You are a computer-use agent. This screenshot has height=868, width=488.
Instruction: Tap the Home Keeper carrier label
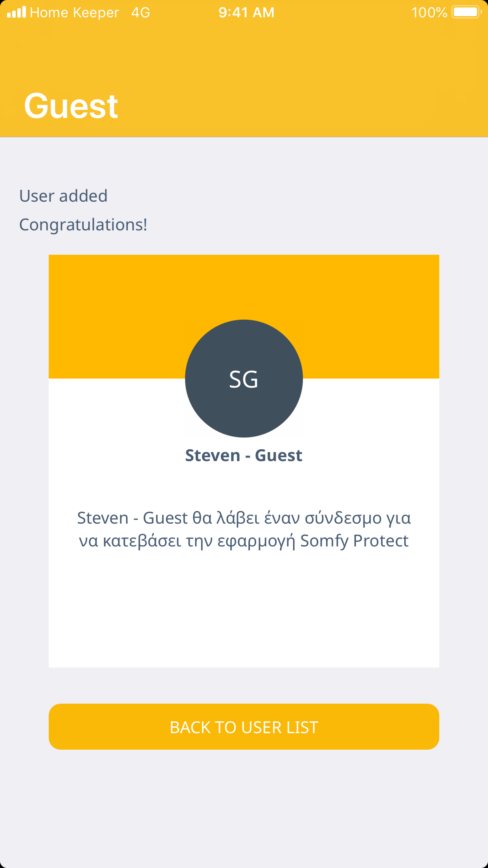tap(74, 13)
